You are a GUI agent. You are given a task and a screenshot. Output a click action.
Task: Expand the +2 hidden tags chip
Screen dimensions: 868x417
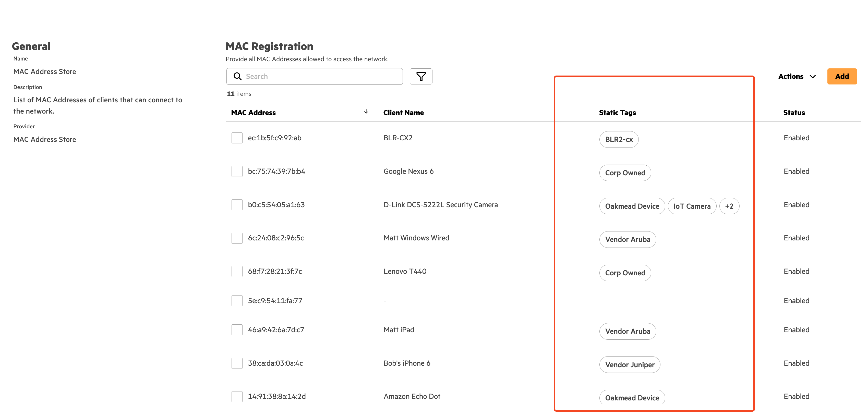[x=729, y=206]
